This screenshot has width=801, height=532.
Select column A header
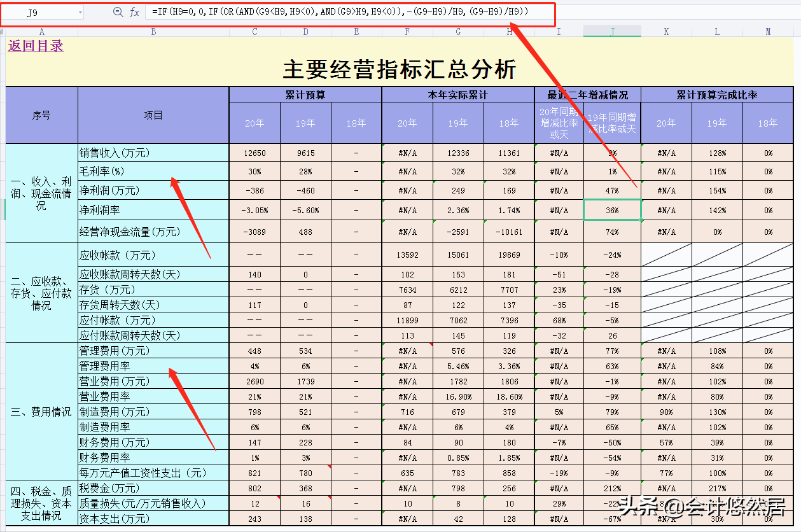coord(43,30)
